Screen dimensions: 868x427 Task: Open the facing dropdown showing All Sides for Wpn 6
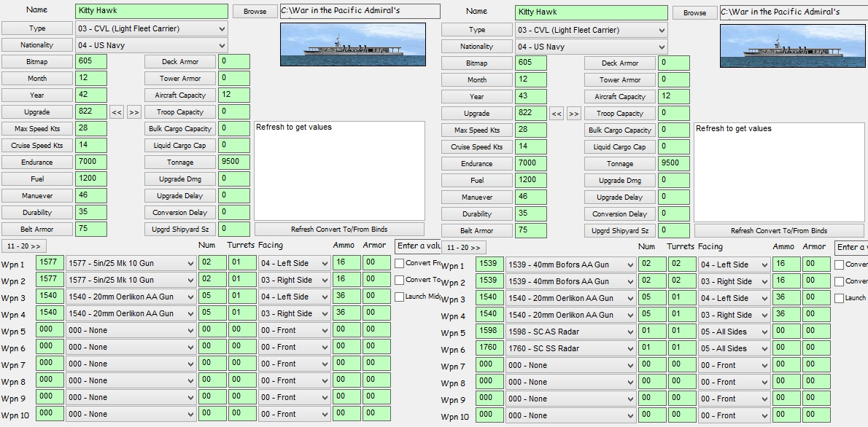(735, 348)
